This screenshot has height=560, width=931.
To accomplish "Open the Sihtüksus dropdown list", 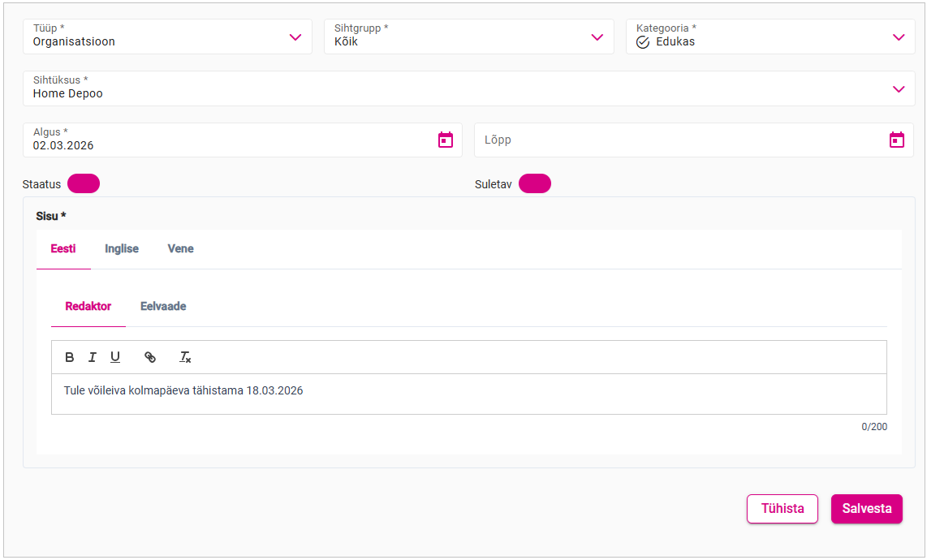I will (899, 89).
